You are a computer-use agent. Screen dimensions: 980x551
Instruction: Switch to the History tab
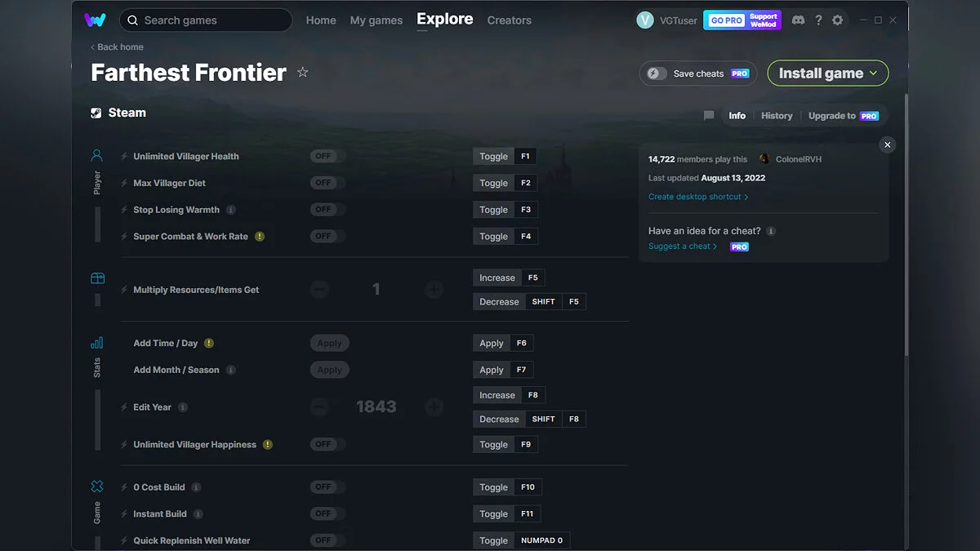click(776, 115)
